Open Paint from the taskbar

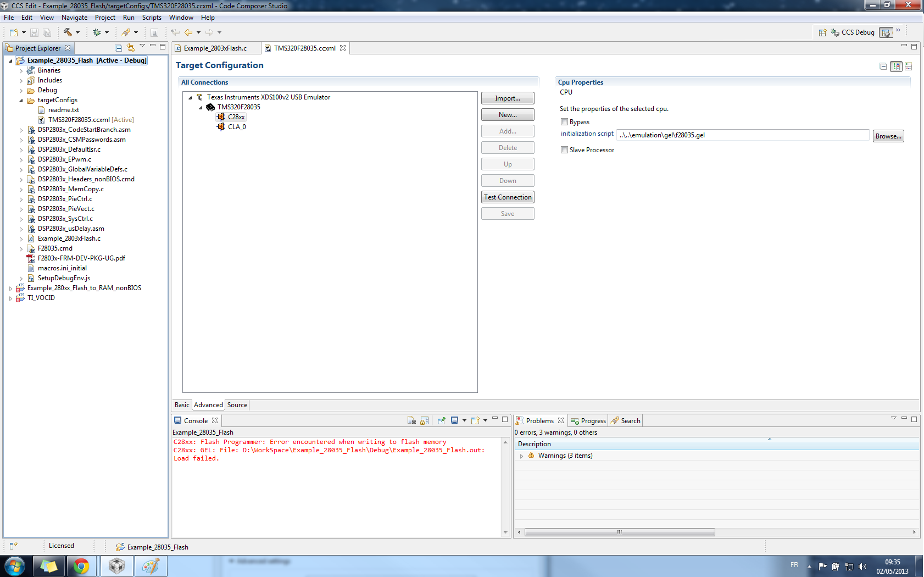click(x=151, y=566)
